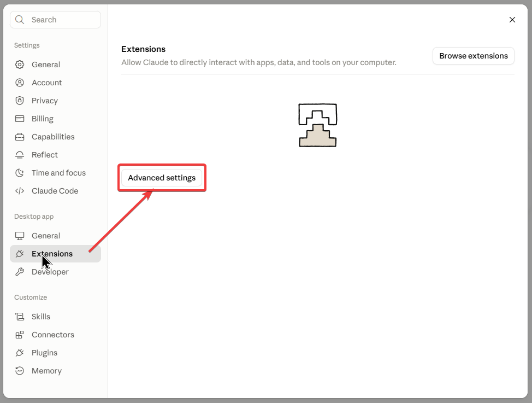Open Advanced settings
The width and height of the screenshot is (532, 403).
tap(162, 178)
